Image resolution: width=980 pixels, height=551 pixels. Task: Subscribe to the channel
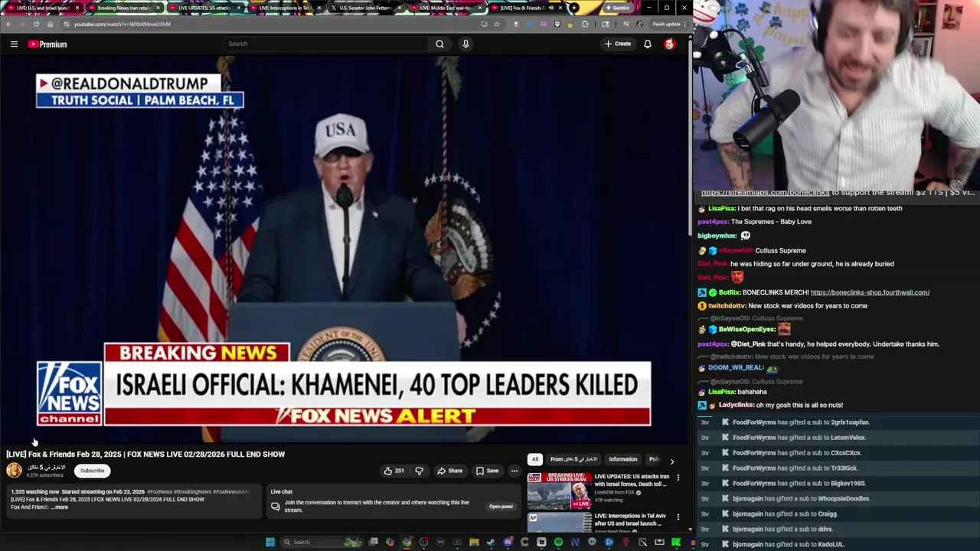tap(92, 471)
